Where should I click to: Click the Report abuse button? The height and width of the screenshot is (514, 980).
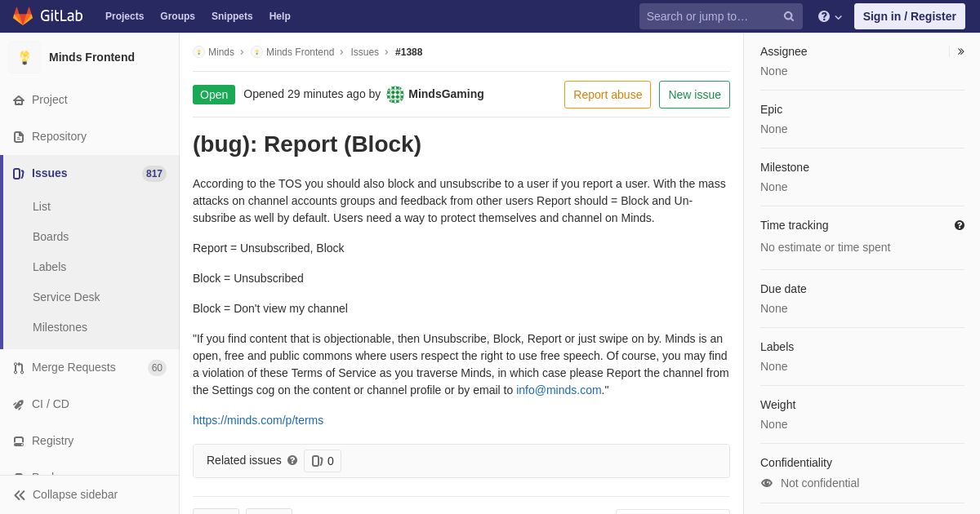click(x=608, y=95)
